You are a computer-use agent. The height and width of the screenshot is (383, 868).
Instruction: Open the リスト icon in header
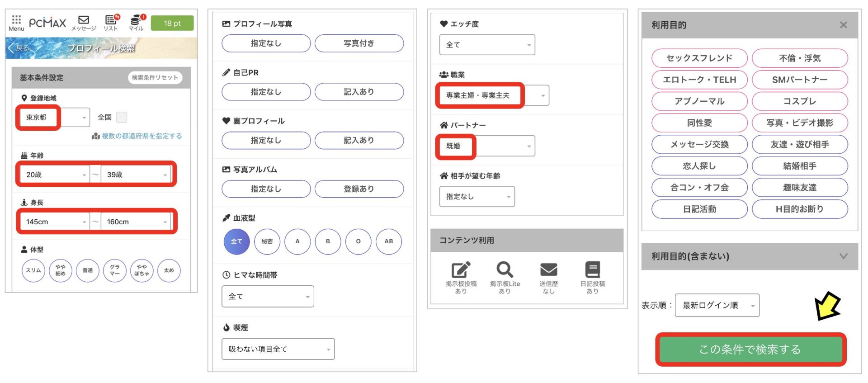point(111,20)
